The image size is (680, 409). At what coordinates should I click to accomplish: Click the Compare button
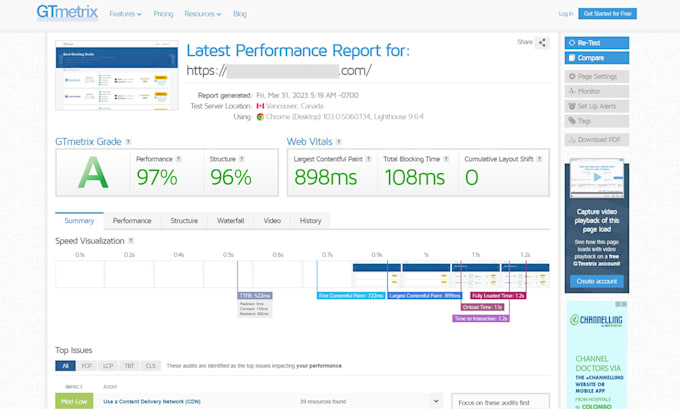pyautogui.click(x=597, y=58)
